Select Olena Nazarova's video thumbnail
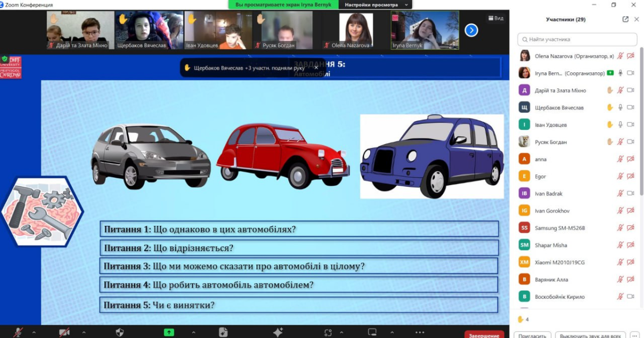 point(352,31)
